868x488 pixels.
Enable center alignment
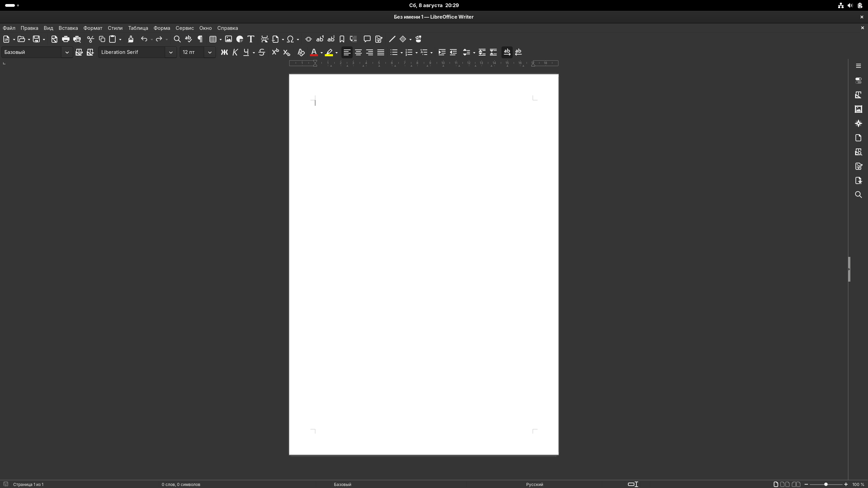[x=358, y=53]
